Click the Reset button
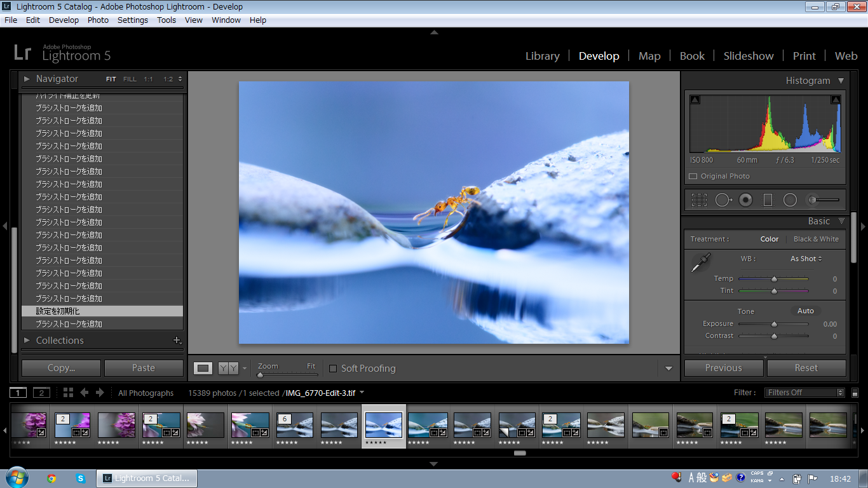Viewport: 868px width, 488px height. click(806, 368)
